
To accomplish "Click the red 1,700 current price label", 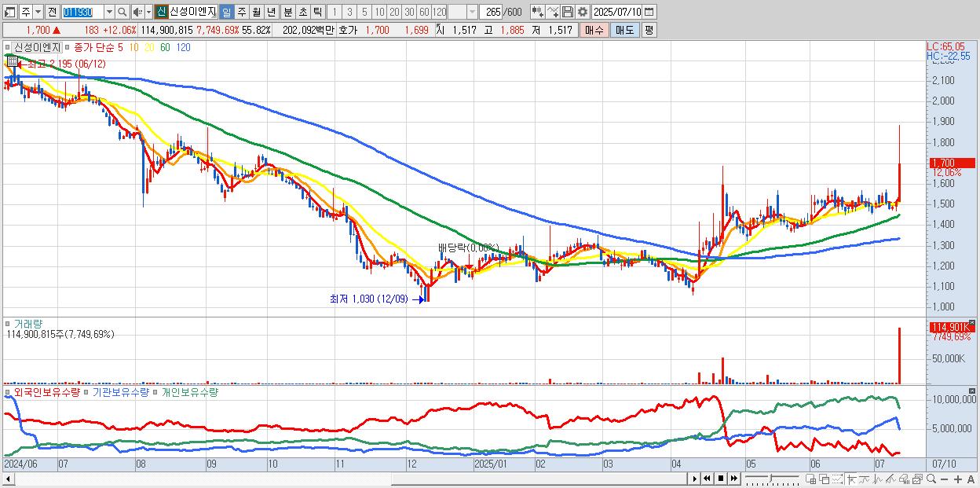I will pyautogui.click(x=952, y=163).
